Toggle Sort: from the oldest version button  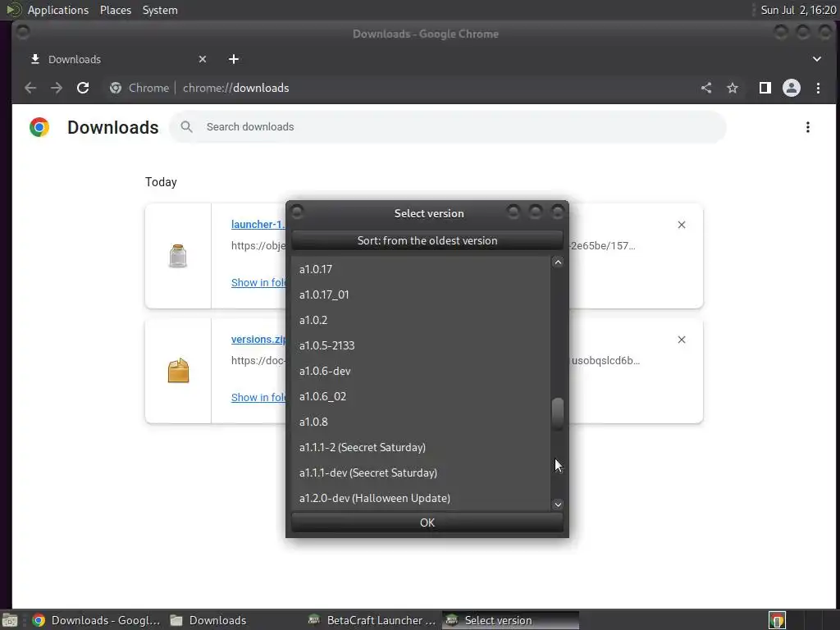[427, 240]
